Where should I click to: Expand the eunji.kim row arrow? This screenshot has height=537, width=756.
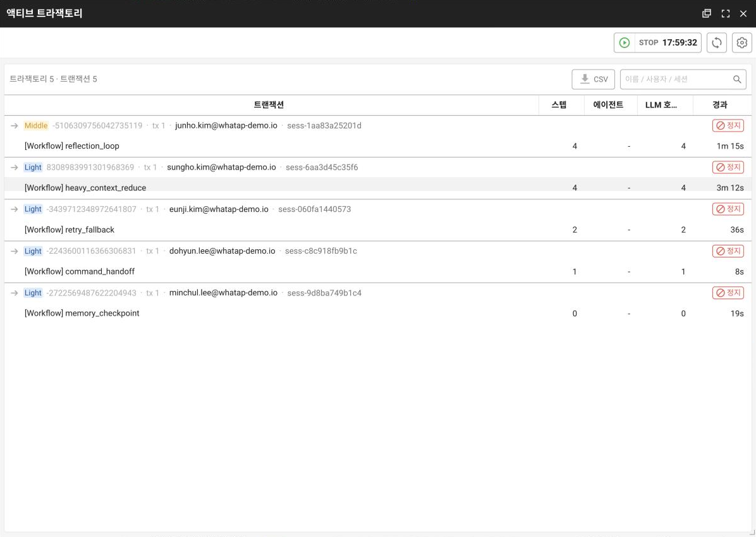pos(15,209)
